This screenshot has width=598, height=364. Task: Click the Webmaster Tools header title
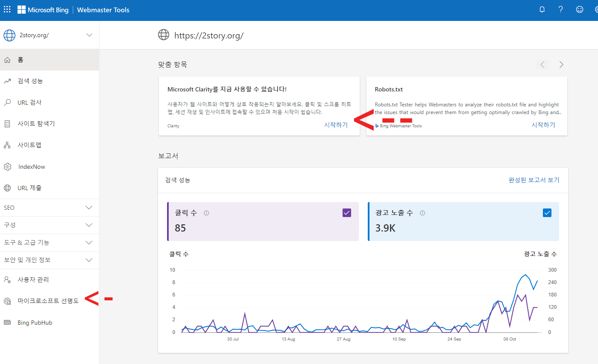click(x=103, y=10)
